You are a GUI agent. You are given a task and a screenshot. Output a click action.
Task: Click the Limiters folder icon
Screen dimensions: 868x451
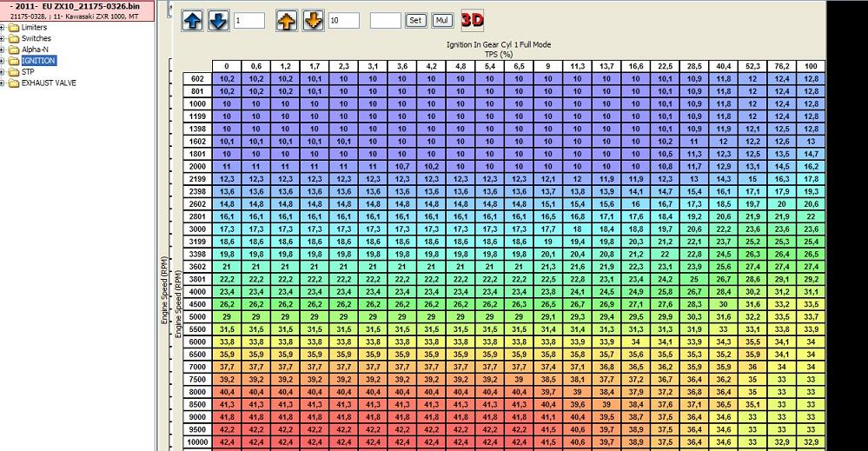click(13, 28)
